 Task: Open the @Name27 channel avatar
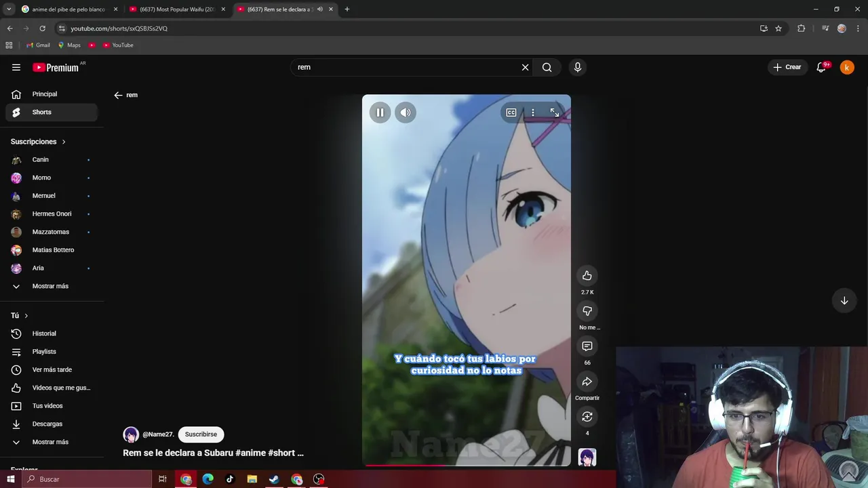click(x=131, y=434)
